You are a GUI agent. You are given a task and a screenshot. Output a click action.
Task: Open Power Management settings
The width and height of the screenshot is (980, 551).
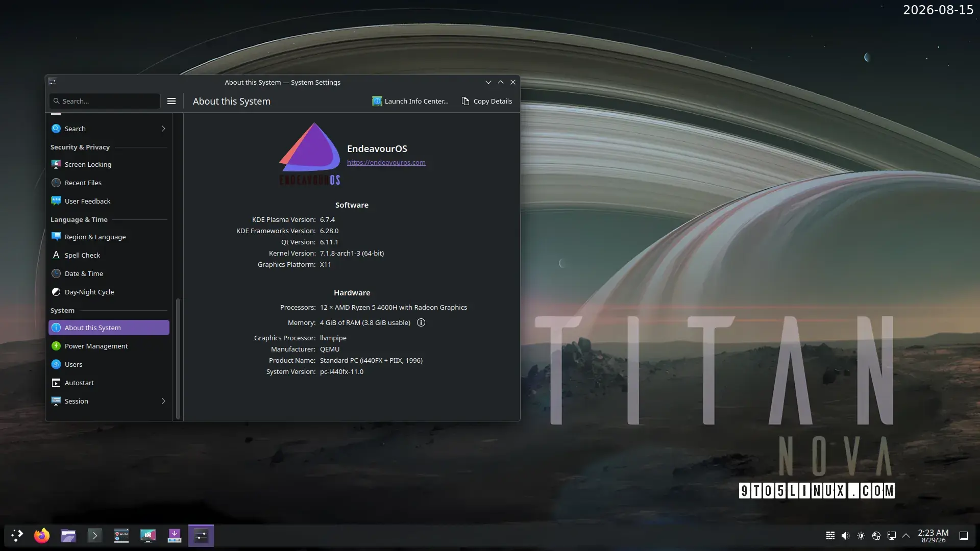[x=109, y=346]
